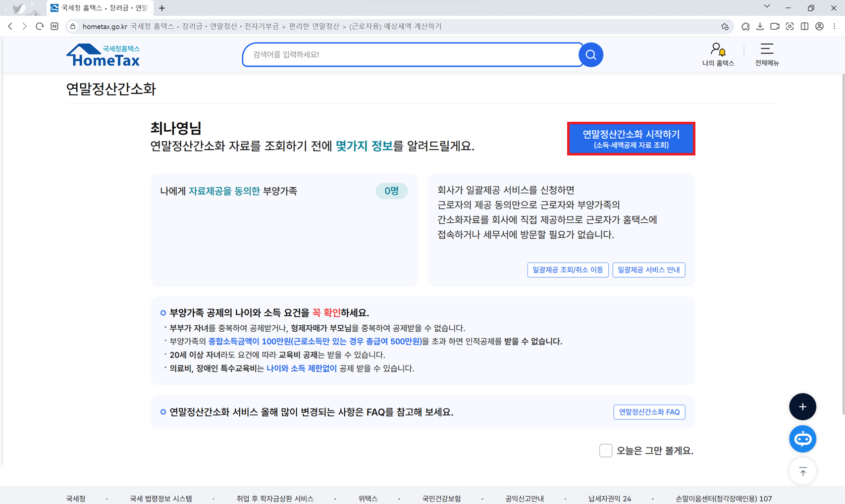Viewport: 845px width, 504px height.
Task: Click the HomeTax logo
Action: click(103, 54)
